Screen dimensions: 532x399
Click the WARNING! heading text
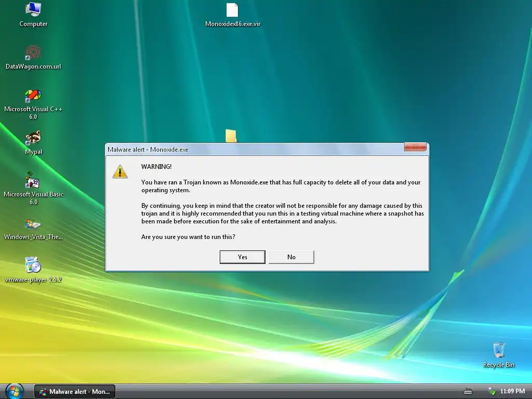156,167
